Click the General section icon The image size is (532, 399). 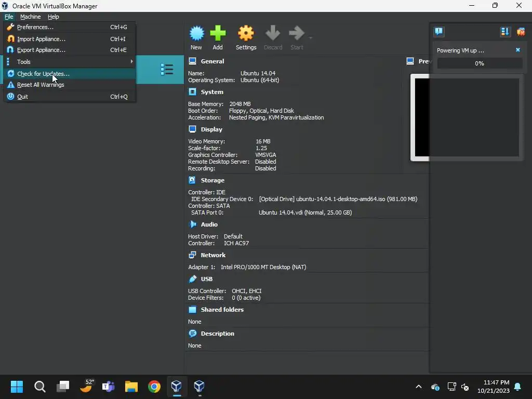point(192,61)
